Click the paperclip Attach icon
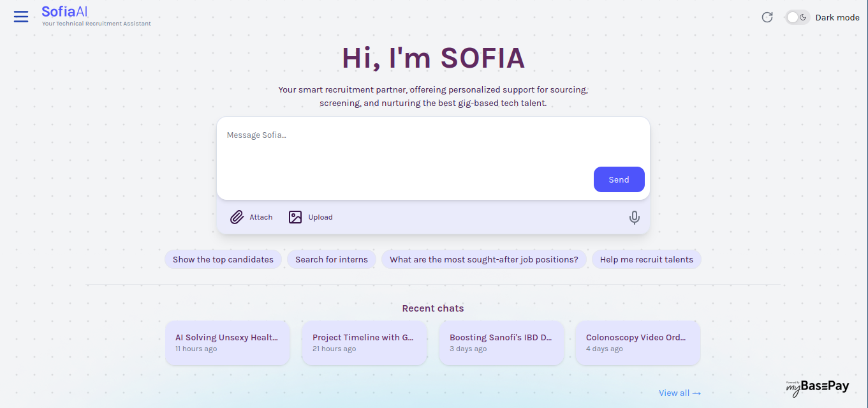The height and width of the screenshot is (408, 868). [237, 217]
